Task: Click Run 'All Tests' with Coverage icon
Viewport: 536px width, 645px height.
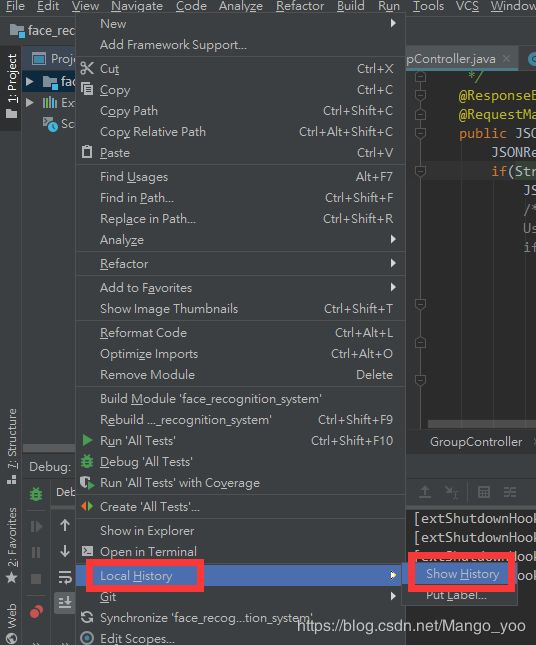Action: click(87, 483)
